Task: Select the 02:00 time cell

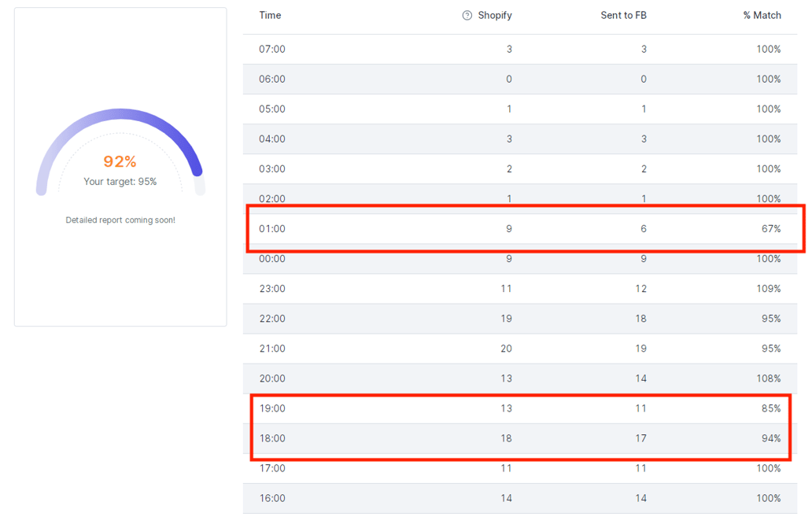Action: pos(272,199)
